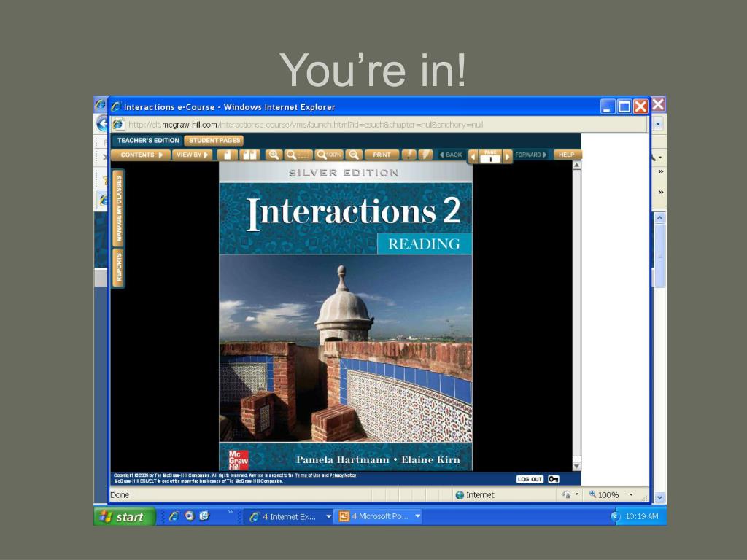The width and height of the screenshot is (747, 560).
Task: Open the CONTENTS menu
Action: click(141, 155)
